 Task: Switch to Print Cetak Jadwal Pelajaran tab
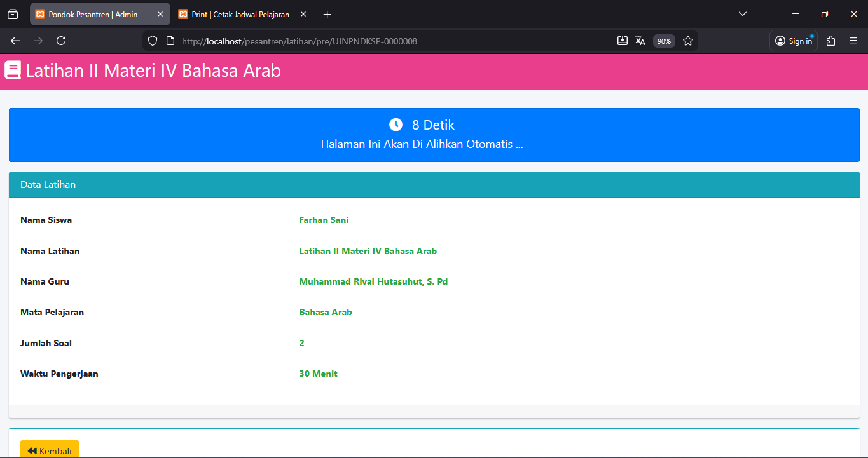tap(240, 14)
